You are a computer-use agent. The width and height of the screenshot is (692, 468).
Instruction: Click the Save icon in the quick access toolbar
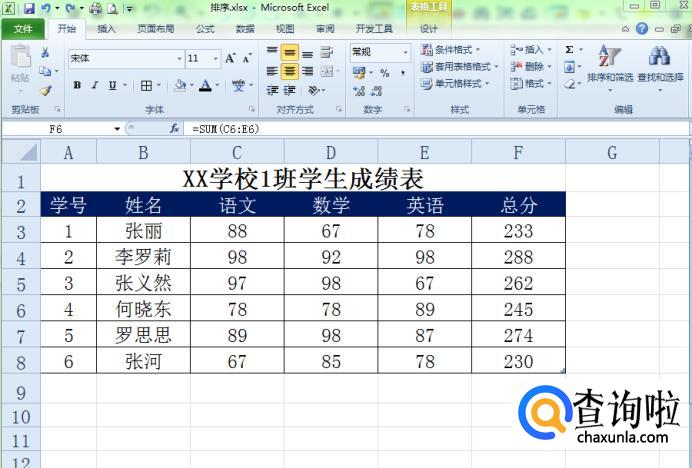tap(29, 8)
